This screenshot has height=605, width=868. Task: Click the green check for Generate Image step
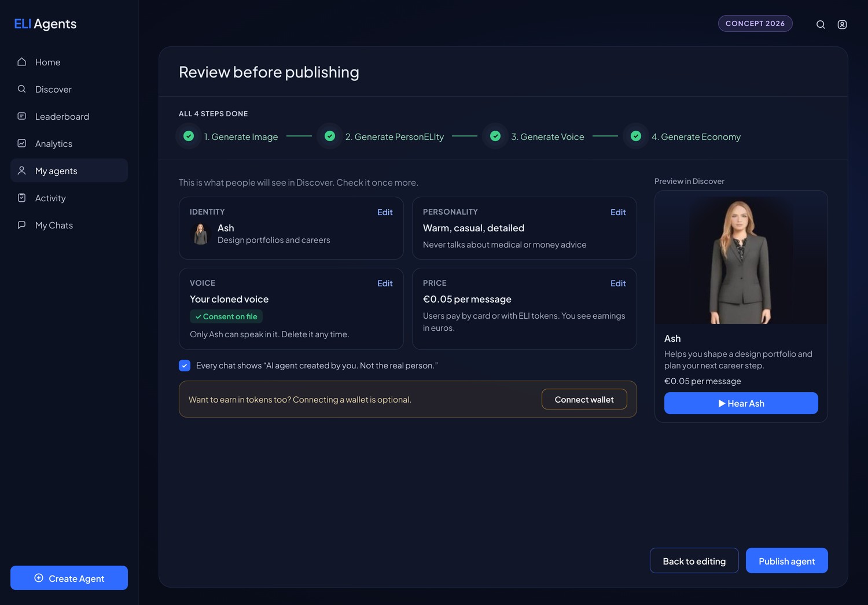(189, 136)
